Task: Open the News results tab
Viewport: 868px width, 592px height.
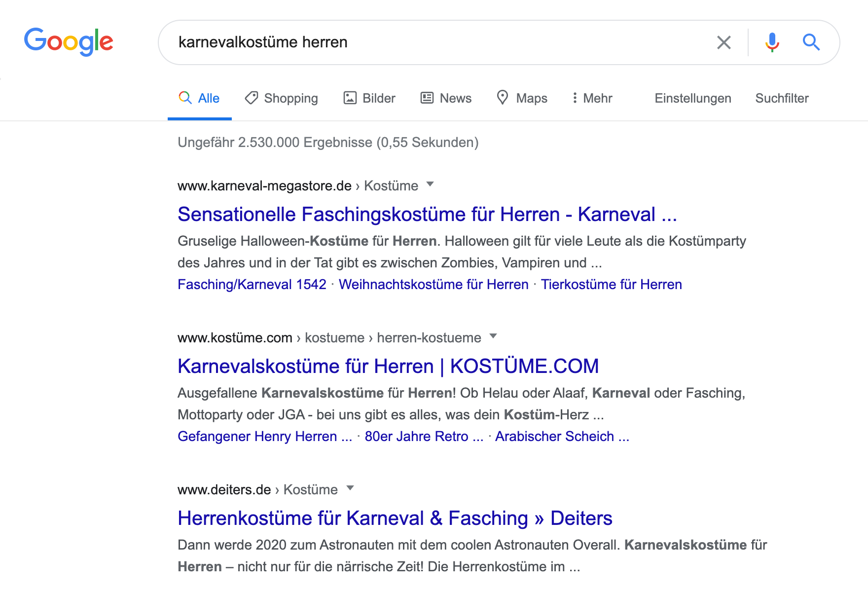Action: (446, 98)
